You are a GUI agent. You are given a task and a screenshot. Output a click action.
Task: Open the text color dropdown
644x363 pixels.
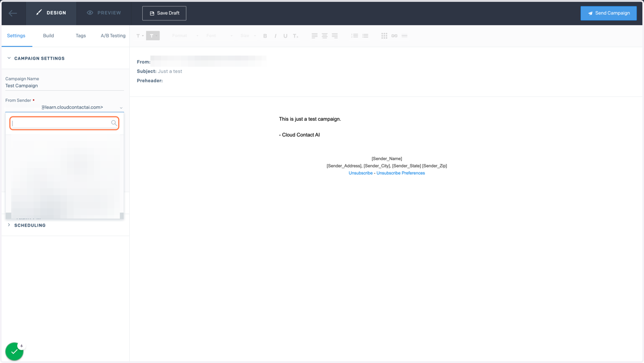140,36
